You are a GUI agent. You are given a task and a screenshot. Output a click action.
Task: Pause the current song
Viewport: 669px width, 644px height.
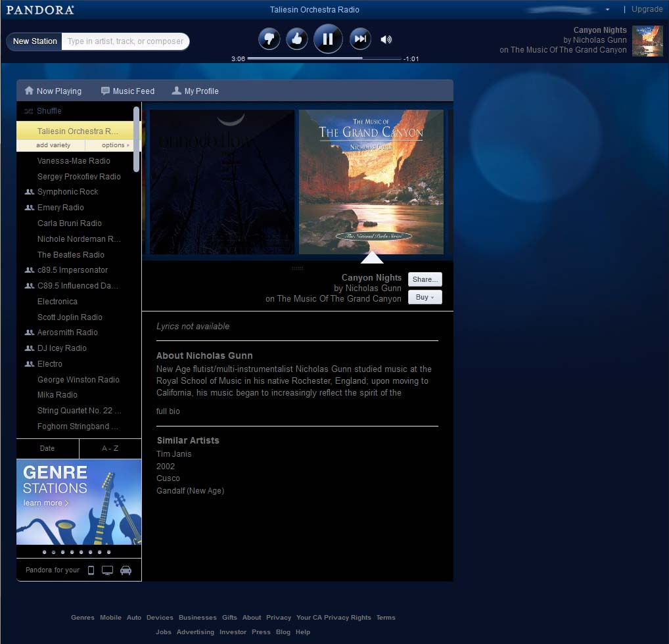(x=328, y=39)
